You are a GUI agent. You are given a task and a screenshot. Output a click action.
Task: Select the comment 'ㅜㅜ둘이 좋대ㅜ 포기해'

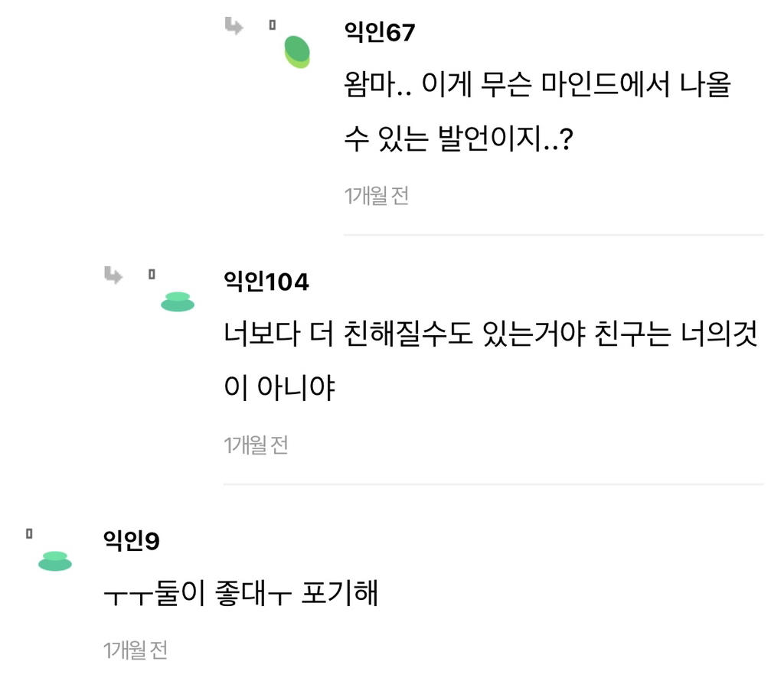[x=241, y=594]
